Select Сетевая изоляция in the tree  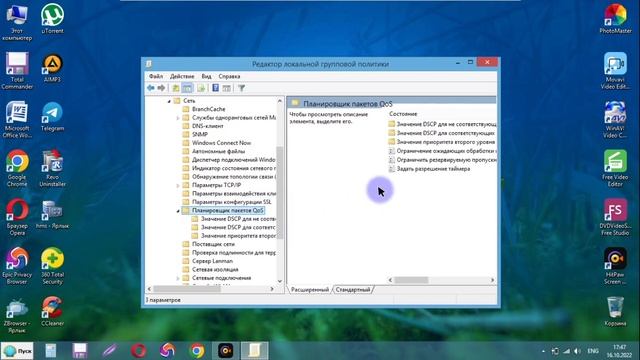pos(215,269)
